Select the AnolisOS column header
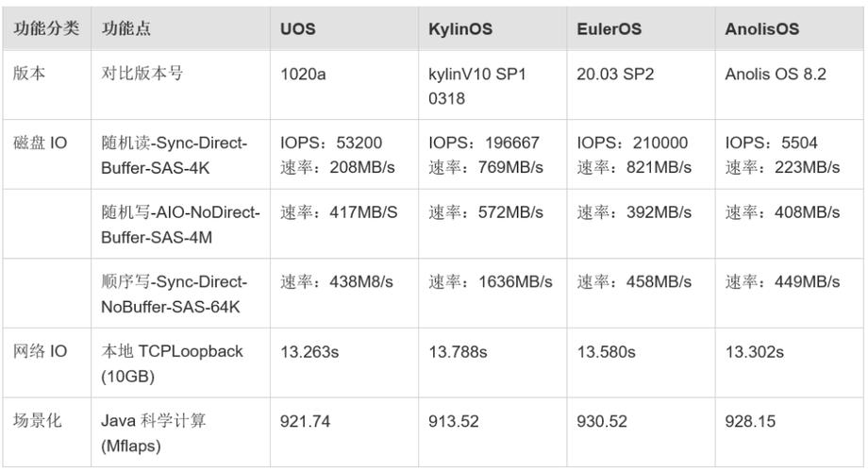Viewport: 868px width, 472px height. click(x=790, y=28)
